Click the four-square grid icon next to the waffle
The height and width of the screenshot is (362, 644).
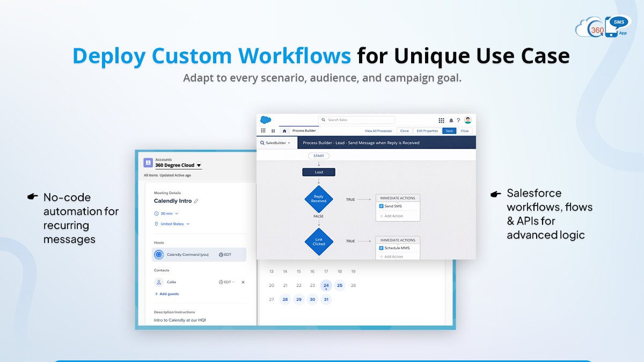coord(273,131)
